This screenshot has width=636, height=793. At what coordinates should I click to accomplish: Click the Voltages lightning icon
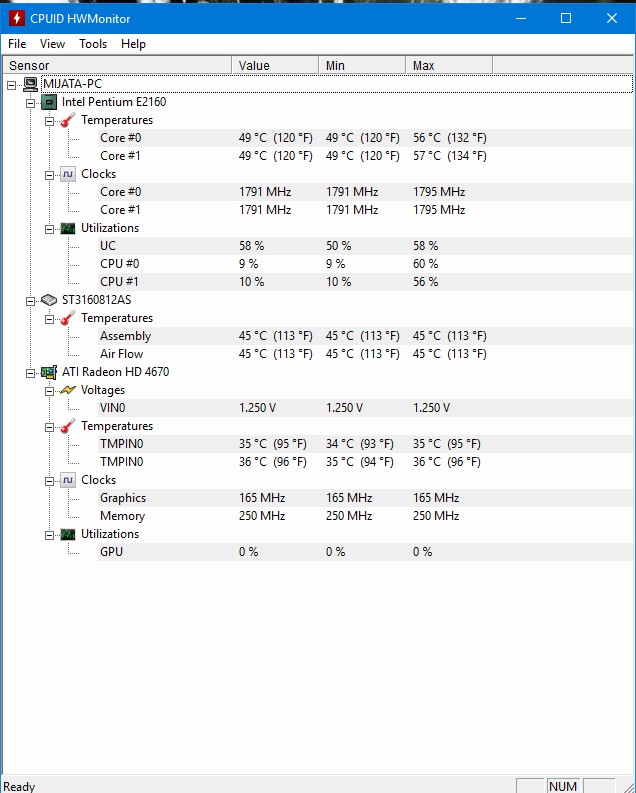pyautogui.click(x=68, y=390)
